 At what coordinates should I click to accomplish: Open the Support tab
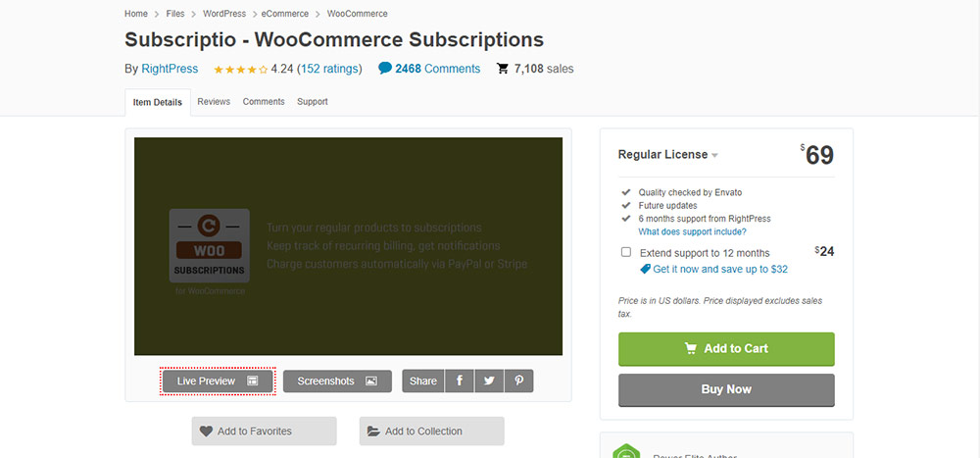313,101
